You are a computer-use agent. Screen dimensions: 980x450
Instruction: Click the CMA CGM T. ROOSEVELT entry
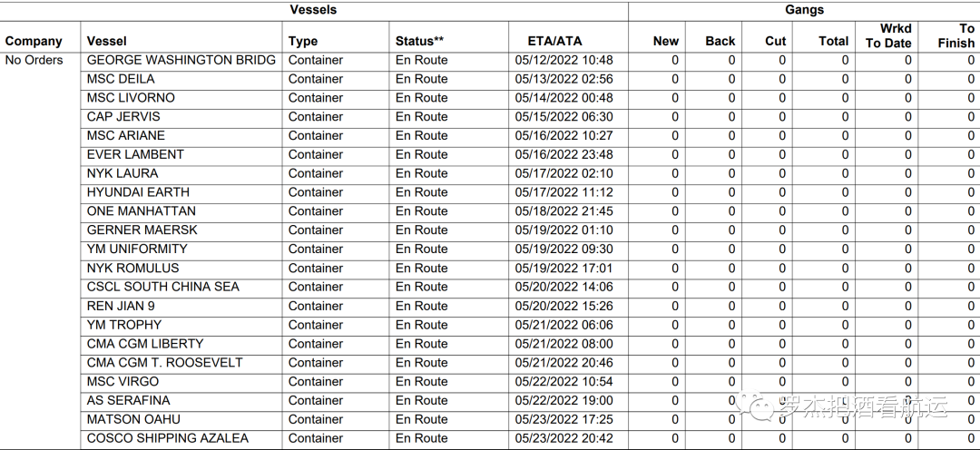point(164,362)
